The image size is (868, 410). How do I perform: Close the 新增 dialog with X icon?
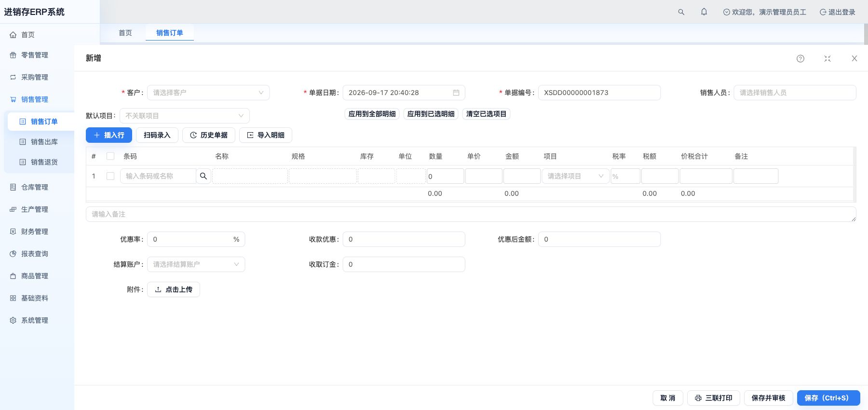click(x=854, y=58)
